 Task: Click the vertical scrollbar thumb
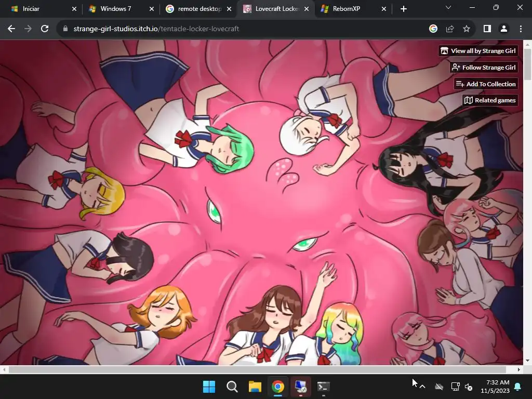[x=527, y=64]
